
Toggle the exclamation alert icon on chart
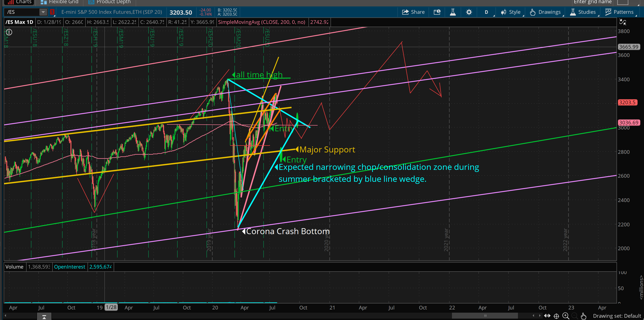pos(9,32)
